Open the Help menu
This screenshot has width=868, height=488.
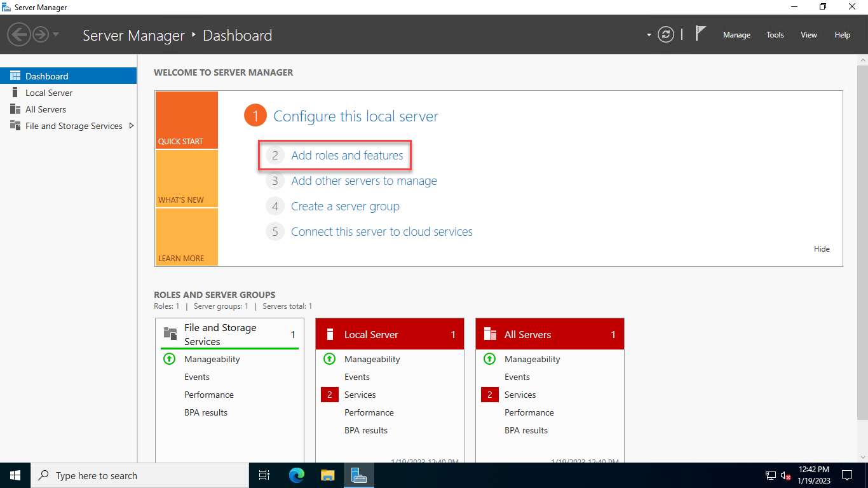coord(842,35)
